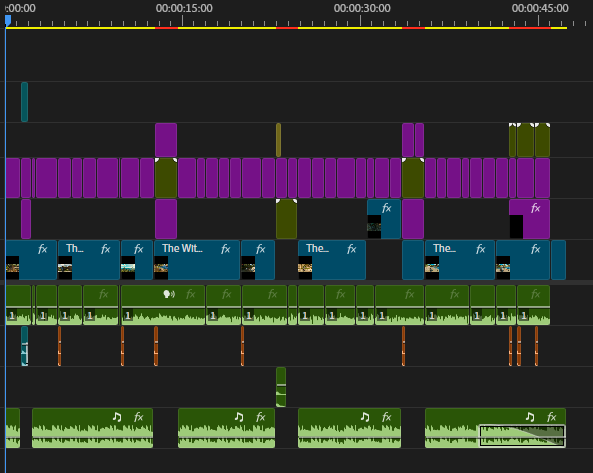Click the speech icon on the dialogue audio clip
Viewport: 593px width, 473px height.
pyautogui.click(x=169, y=294)
